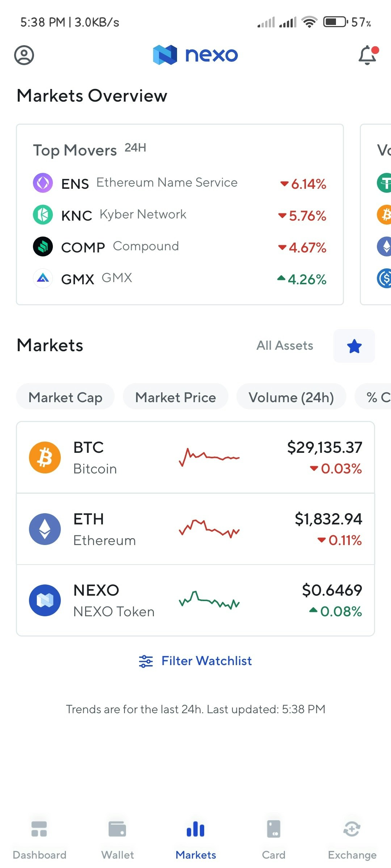Tap the NEXO Token coin icon
Screen dimensions: 391x868
tap(45, 600)
